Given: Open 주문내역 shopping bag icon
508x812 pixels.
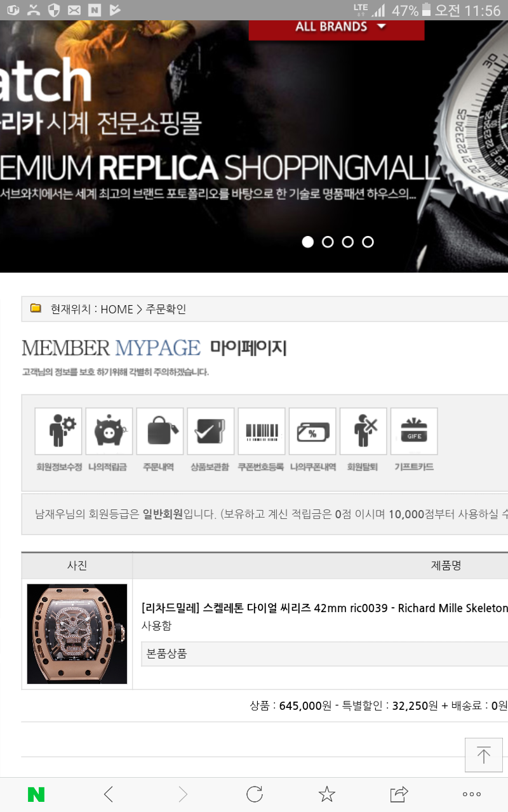Looking at the screenshot, I should [160, 431].
